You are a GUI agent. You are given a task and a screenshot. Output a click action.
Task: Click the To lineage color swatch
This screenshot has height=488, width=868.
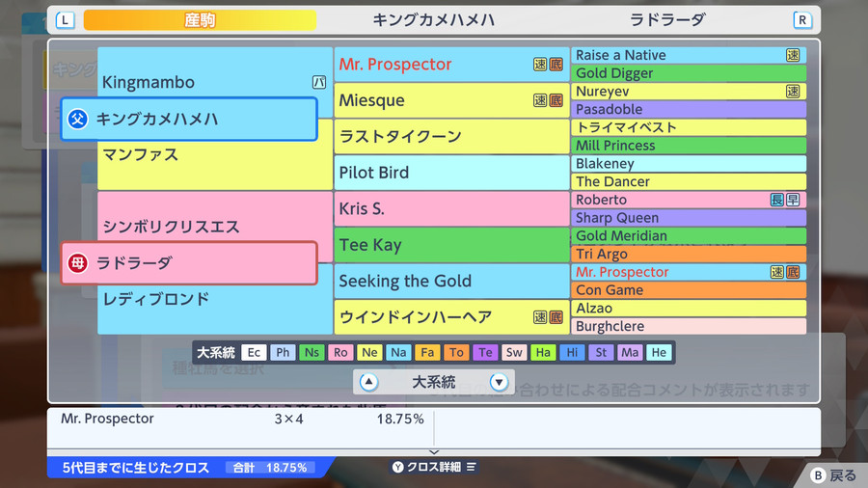(456, 352)
